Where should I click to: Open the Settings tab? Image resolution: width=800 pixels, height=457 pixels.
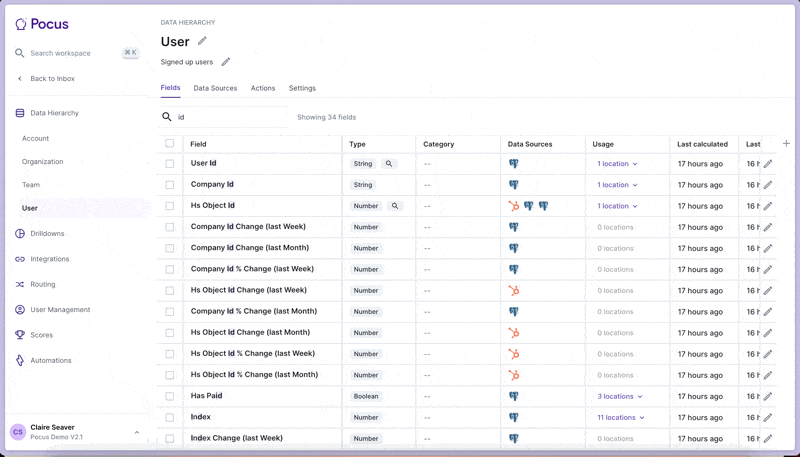point(302,88)
